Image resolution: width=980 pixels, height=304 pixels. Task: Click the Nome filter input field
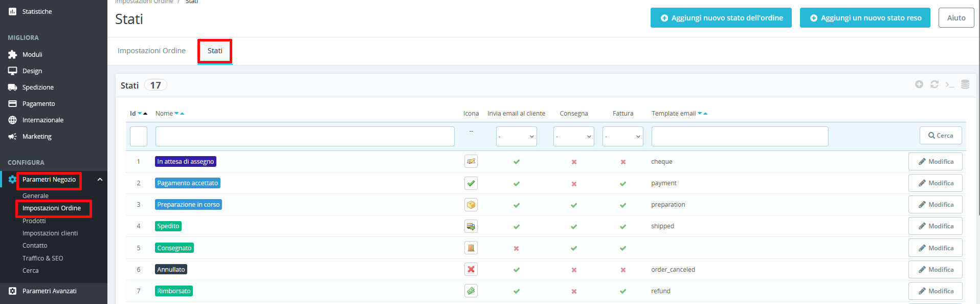(305, 136)
